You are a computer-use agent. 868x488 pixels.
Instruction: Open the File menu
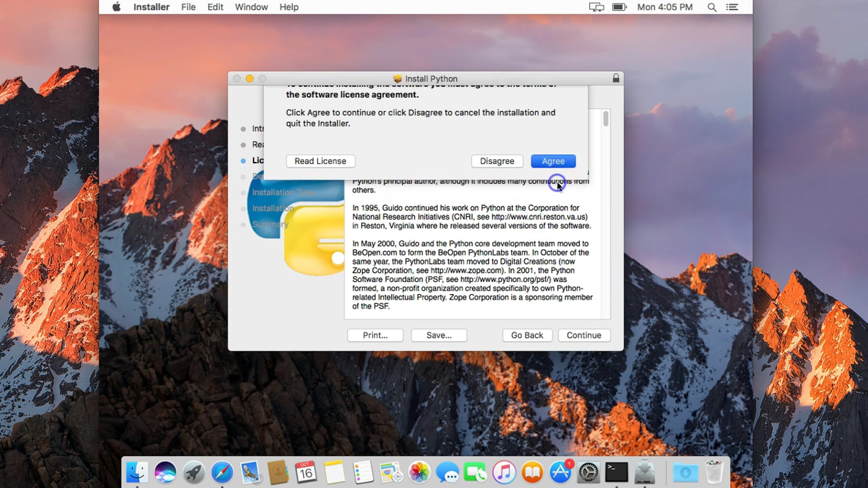click(188, 7)
